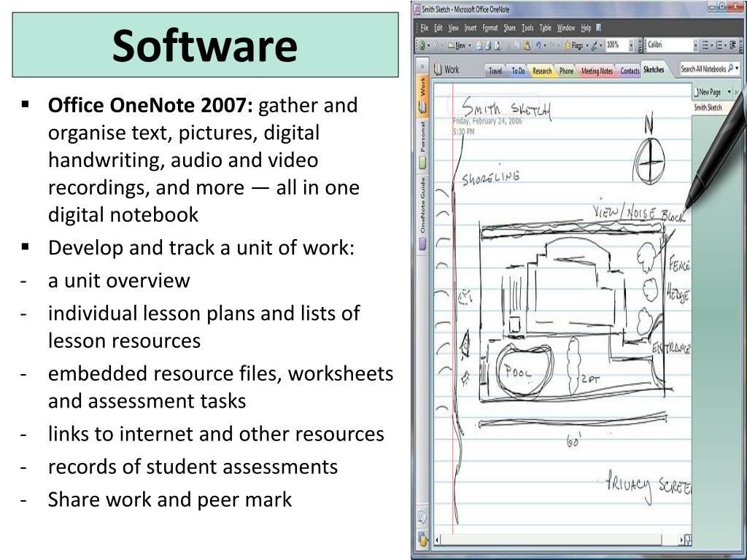747x560 pixels.
Task: Open the Pen tool dropdown arrow
Action: tap(601, 46)
